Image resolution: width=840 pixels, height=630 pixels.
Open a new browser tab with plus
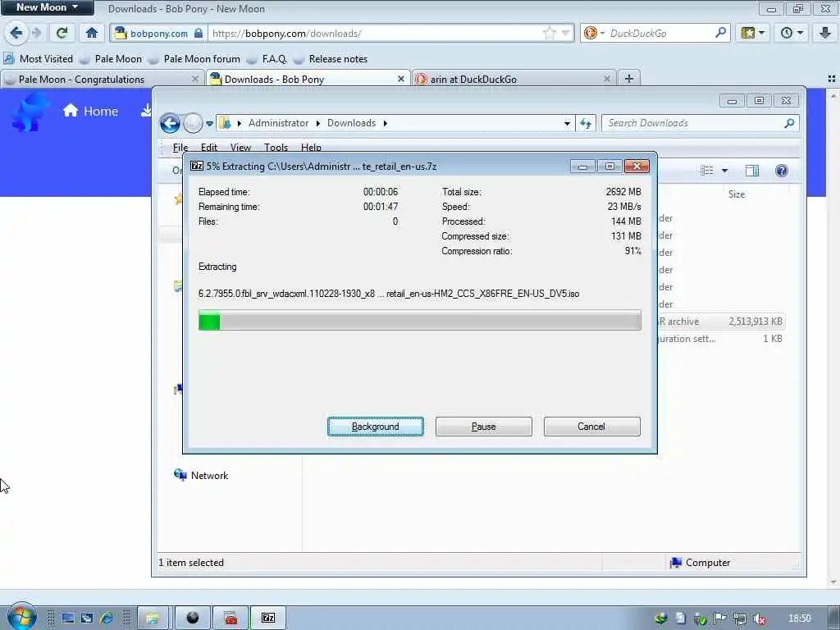[629, 79]
